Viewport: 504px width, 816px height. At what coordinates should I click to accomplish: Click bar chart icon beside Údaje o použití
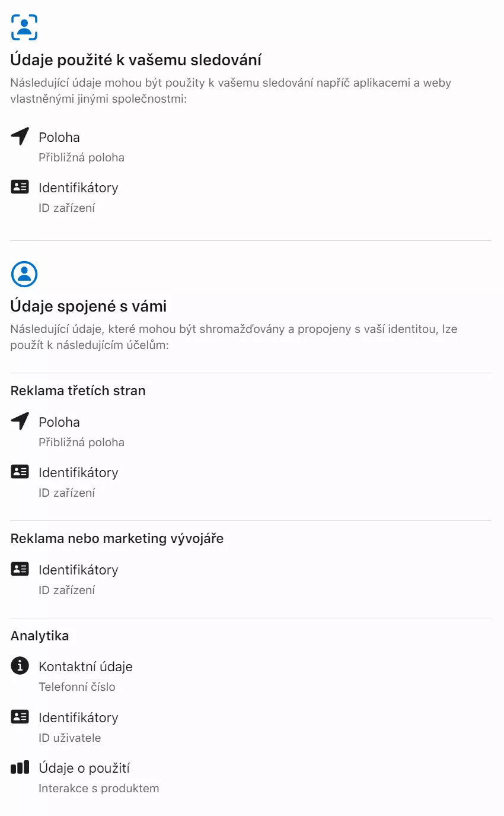[x=20, y=767]
